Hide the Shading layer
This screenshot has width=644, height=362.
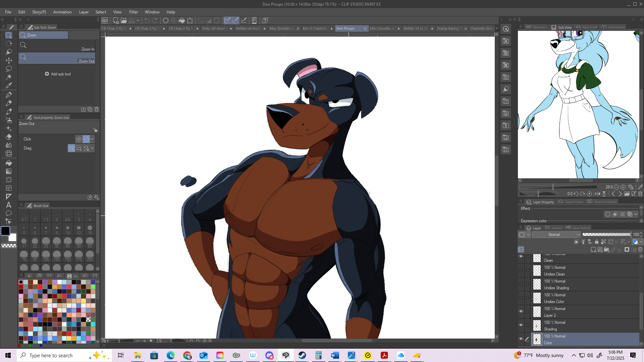pyautogui.click(x=521, y=325)
